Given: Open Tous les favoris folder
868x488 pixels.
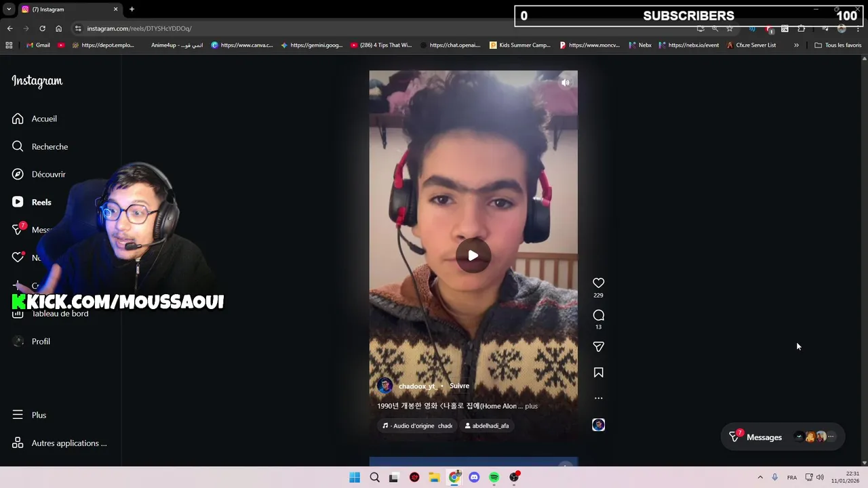Looking at the screenshot, I should (838, 45).
